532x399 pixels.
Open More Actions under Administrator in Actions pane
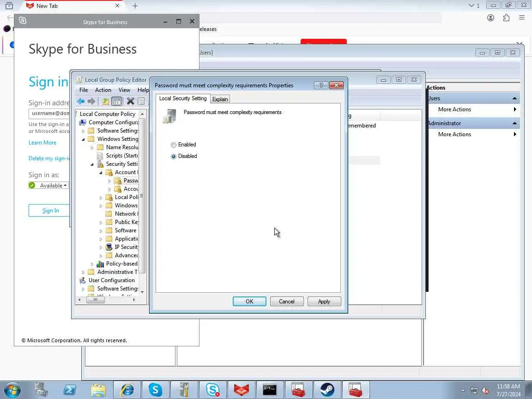(x=454, y=134)
